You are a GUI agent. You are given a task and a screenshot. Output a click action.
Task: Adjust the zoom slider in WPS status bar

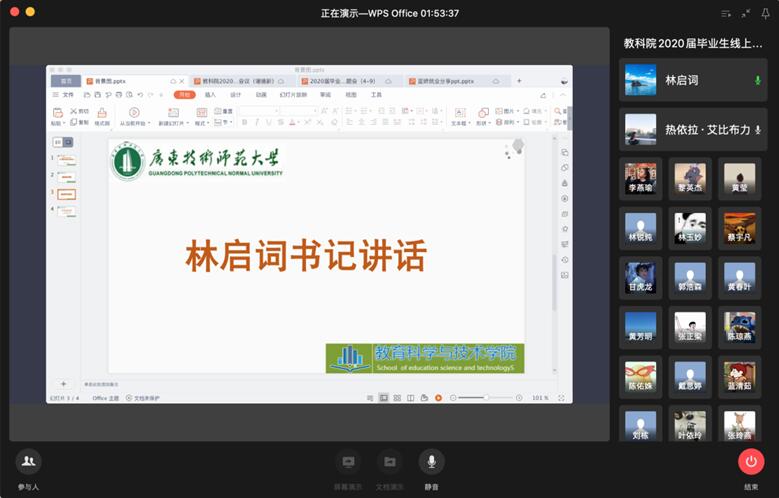(486, 398)
